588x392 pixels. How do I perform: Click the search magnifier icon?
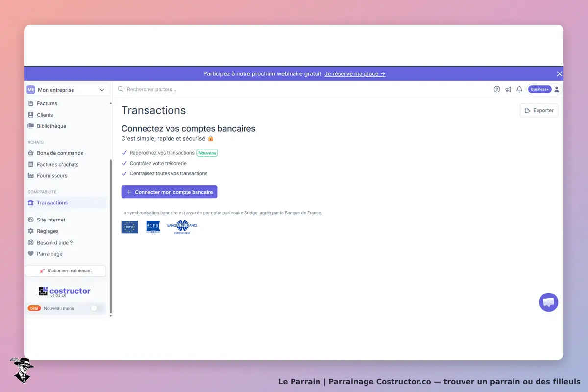(x=121, y=89)
